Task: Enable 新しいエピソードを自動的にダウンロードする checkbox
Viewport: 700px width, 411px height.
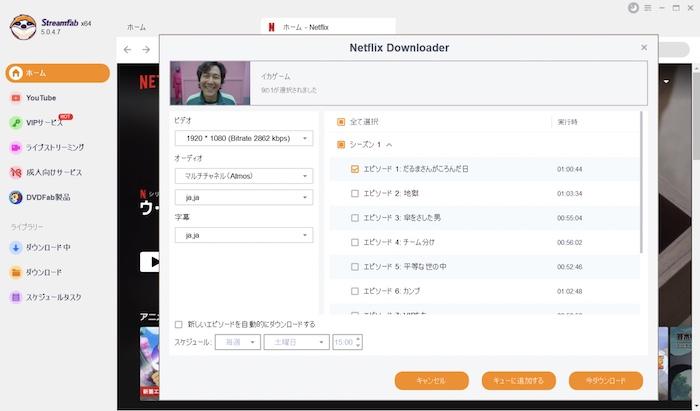Action: pos(179,324)
